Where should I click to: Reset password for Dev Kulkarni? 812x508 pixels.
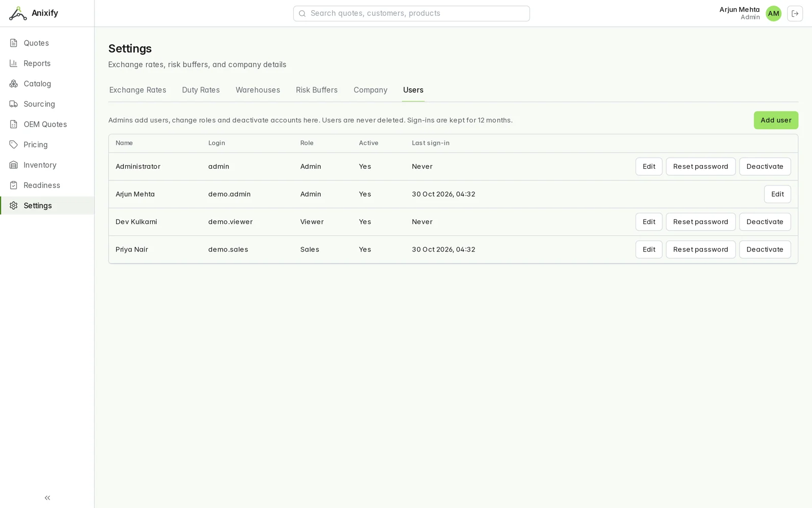(700, 222)
